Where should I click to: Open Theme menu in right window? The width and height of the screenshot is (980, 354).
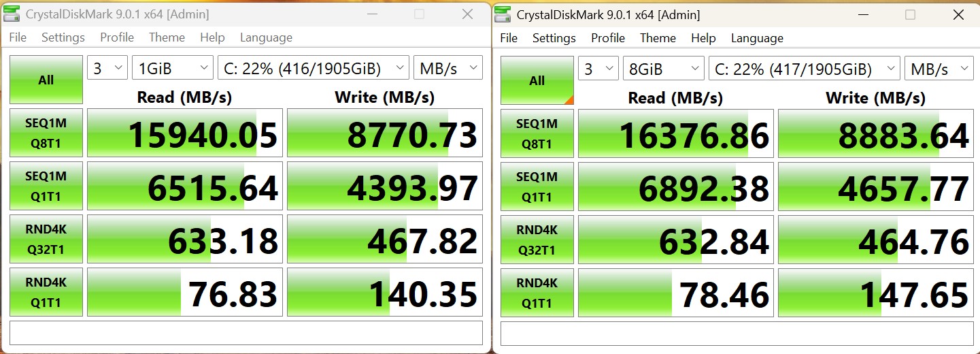[x=658, y=38]
